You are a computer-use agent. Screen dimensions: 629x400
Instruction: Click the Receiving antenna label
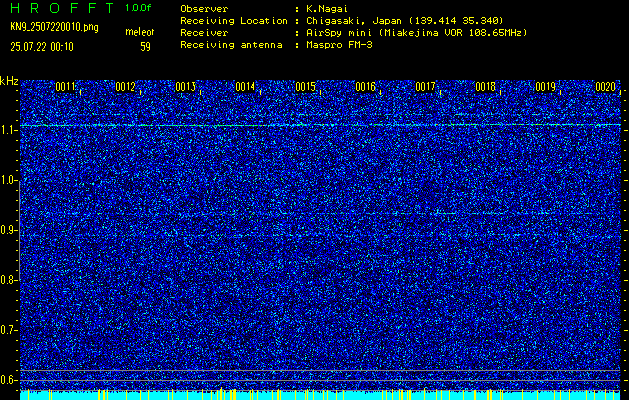click(231, 45)
